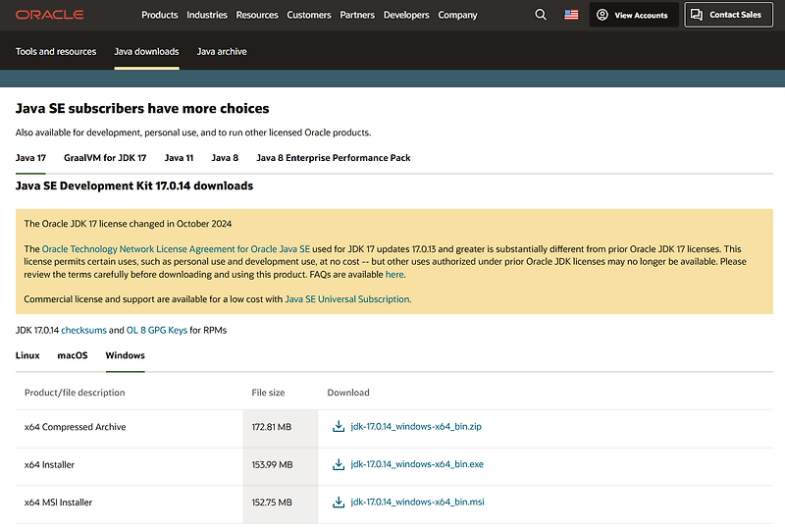Viewport: 785px width, 532px height.
Task: Download jdk-17.0.14_windows-x64_bin.msi file link
Action: (x=417, y=503)
